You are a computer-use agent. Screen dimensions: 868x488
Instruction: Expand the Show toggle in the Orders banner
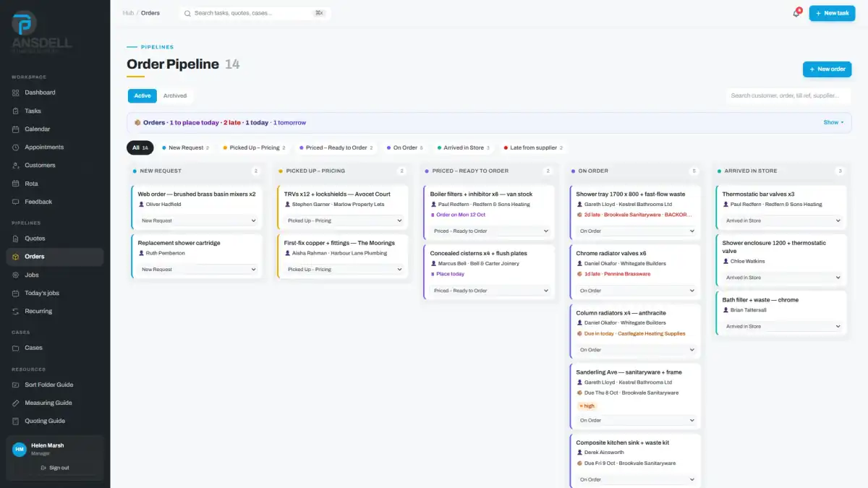click(x=833, y=123)
